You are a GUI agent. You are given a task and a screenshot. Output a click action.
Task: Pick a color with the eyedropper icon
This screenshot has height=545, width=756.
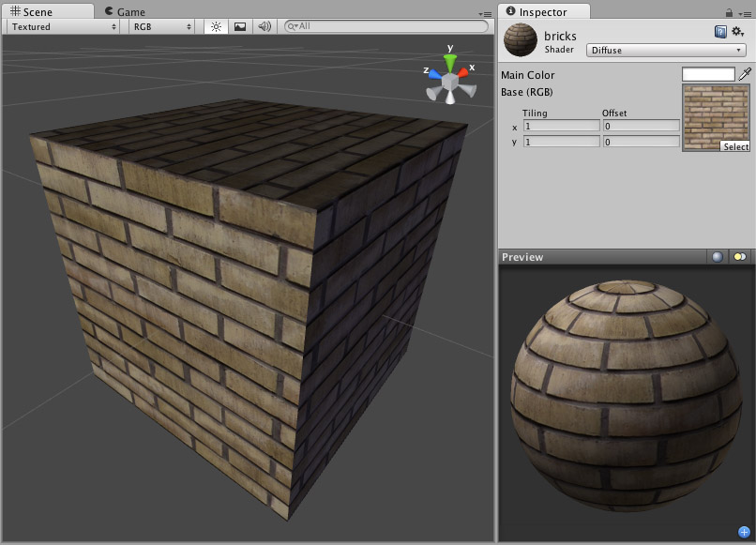[747, 73]
